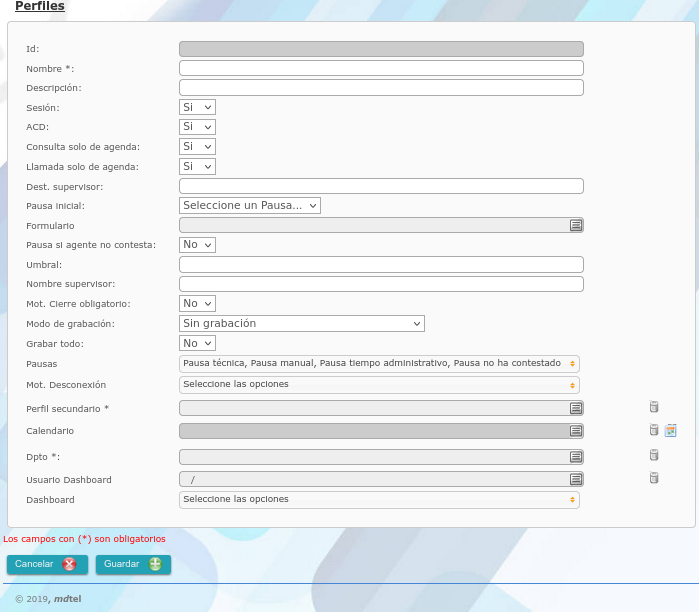Click into the Descripción input field

point(381,88)
